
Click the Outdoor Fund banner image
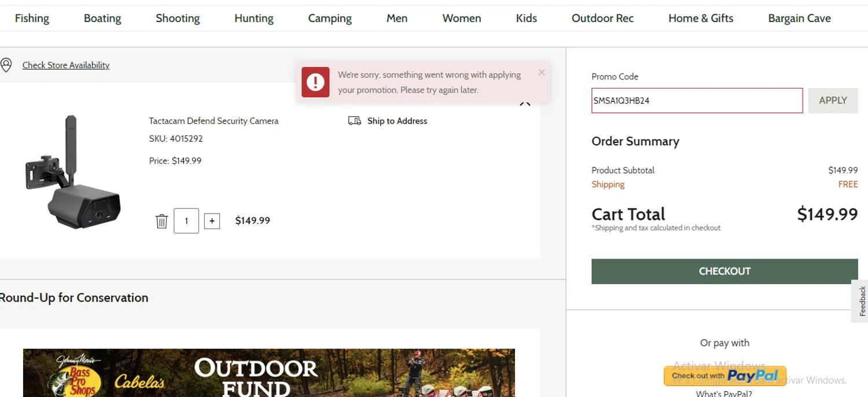pyautogui.click(x=269, y=373)
